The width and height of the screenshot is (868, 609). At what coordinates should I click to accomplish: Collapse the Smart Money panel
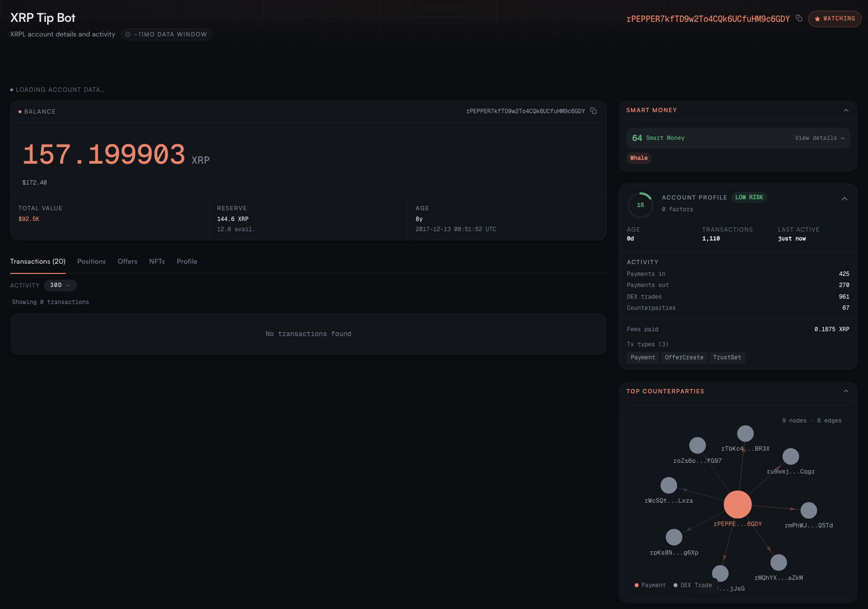tap(846, 110)
